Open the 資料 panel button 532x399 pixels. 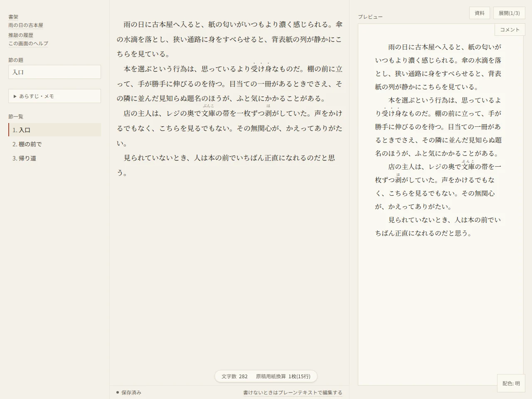click(x=480, y=13)
